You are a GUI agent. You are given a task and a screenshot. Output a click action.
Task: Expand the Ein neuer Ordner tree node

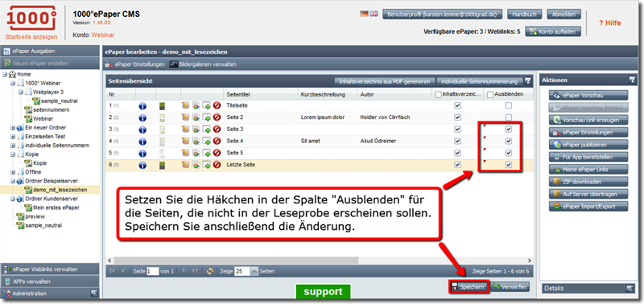pos(12,128)
